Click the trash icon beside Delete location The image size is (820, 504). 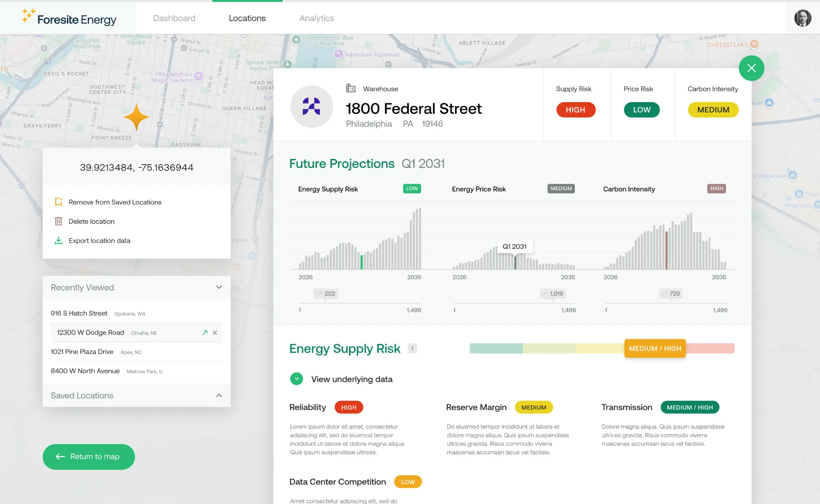(x=59, y=221)
